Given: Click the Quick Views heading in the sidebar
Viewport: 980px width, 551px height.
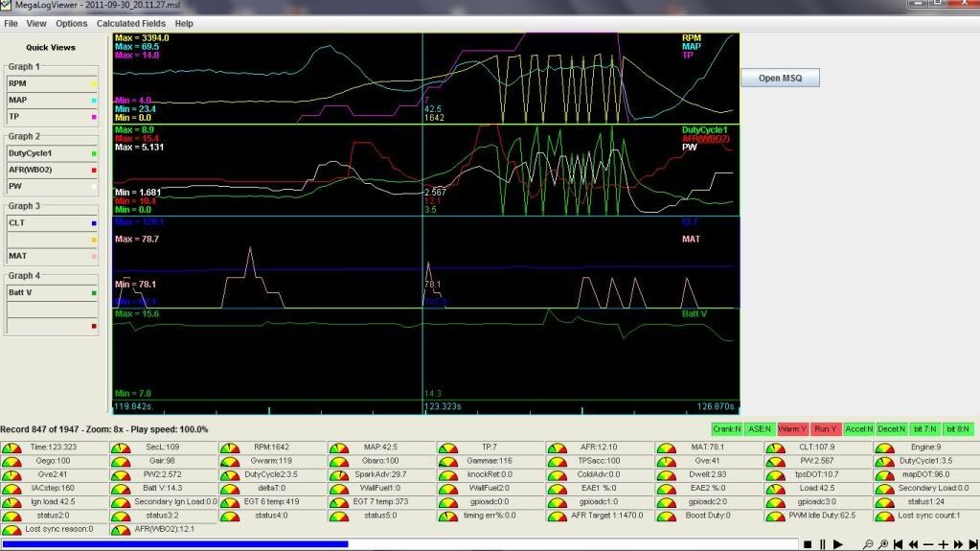Looking at the screenshot, I should click(x=51, y=48).
